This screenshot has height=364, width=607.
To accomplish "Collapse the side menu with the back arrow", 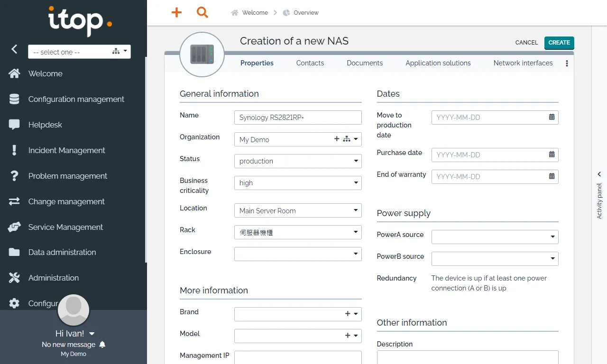I will [x=14, y=49].
